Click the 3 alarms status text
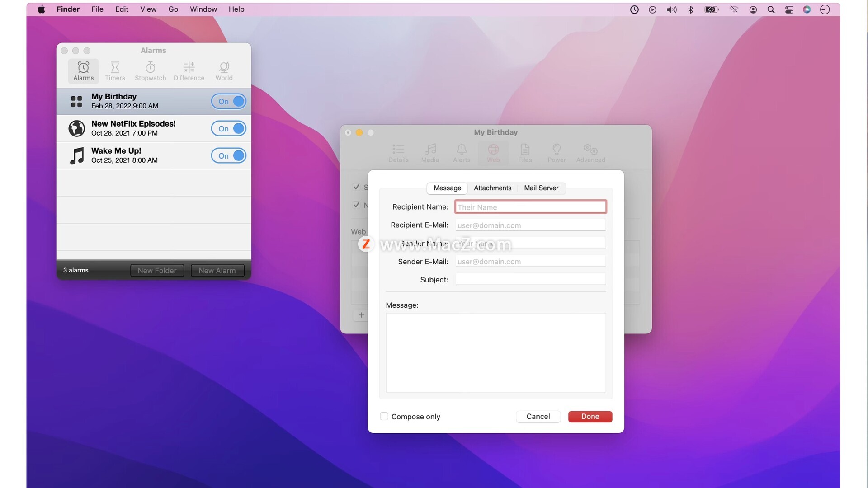This screenshot has height=488, width=868. [75, 270]
